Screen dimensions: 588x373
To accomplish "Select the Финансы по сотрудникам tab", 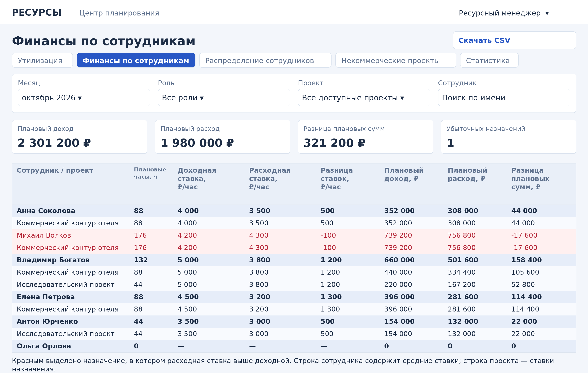I will [x=136, y=60].
